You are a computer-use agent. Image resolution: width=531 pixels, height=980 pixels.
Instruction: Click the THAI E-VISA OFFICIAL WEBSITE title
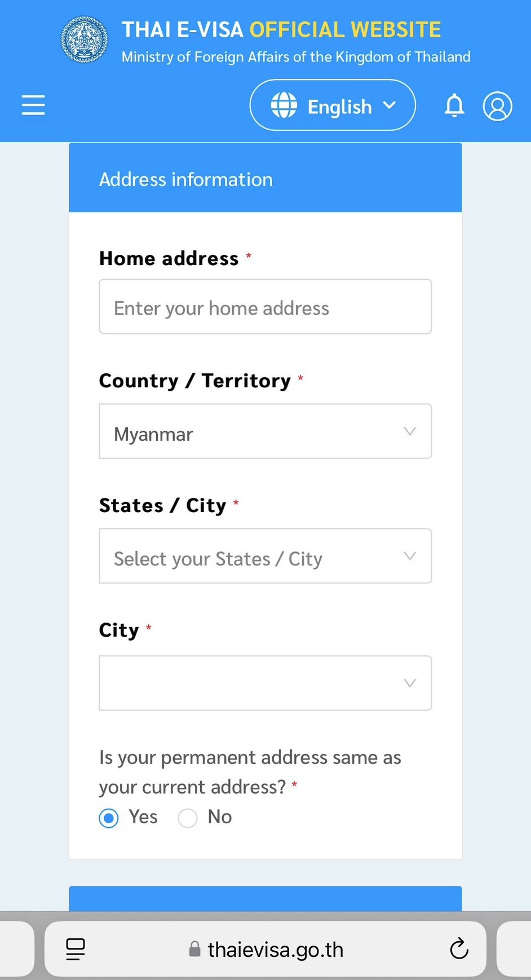tap(281, 30)
